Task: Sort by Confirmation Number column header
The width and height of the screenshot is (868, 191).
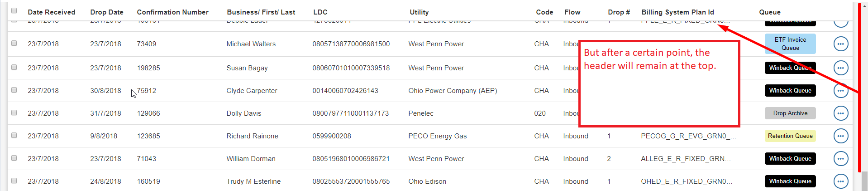Action: [173, 12]
